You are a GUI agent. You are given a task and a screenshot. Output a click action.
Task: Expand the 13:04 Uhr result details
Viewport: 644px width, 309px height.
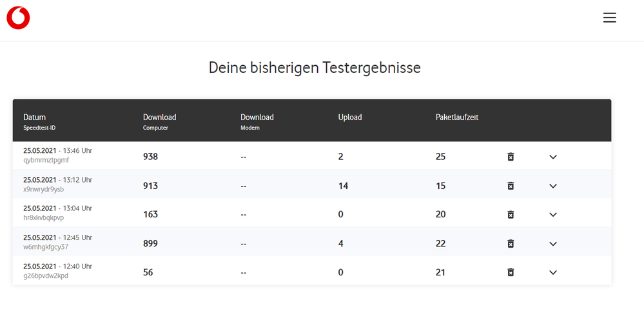click(552, 214)
